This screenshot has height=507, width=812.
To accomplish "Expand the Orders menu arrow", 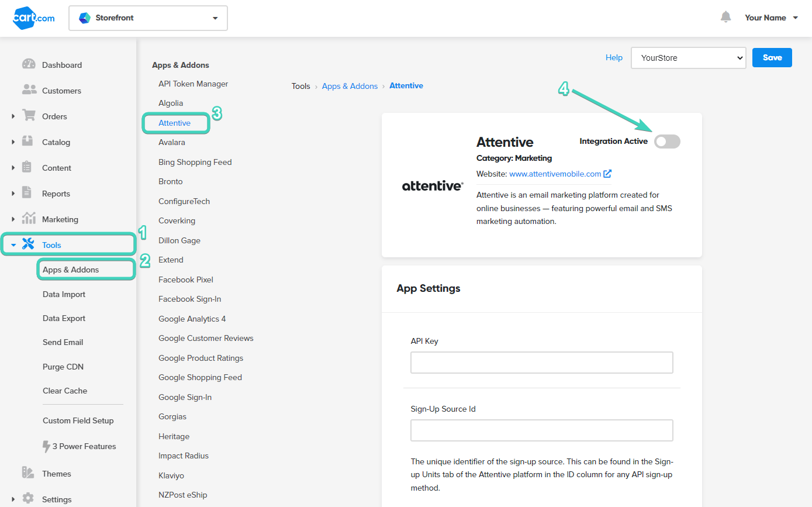I will click(13, 116).
